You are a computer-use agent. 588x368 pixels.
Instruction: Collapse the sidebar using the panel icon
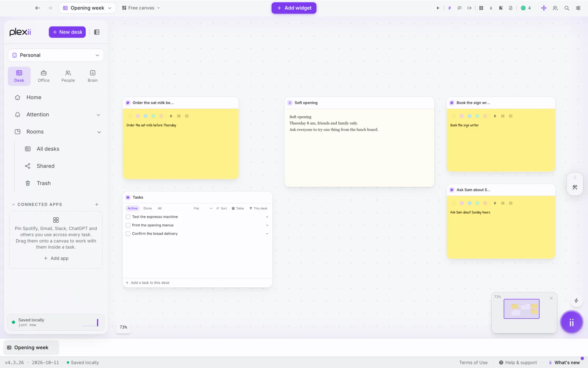pyautogui.click(x=97, y=32)
